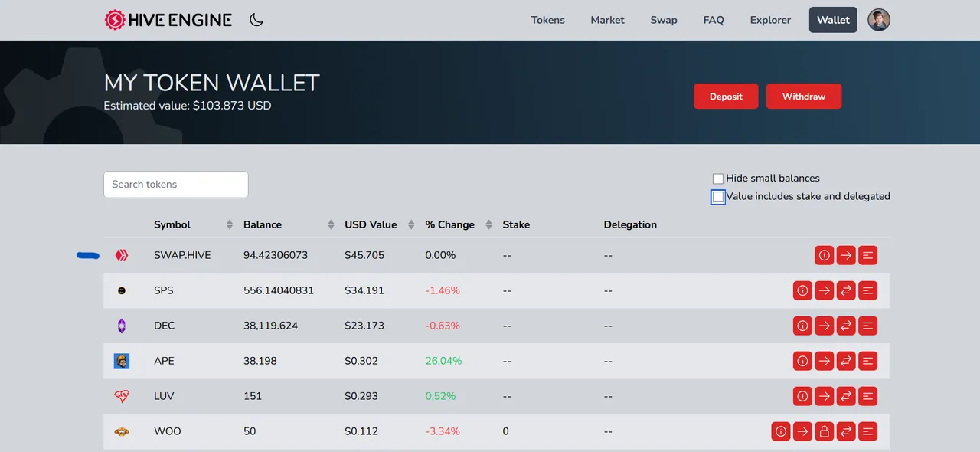Sort table by % Change column arrows

tap(489, 224)
